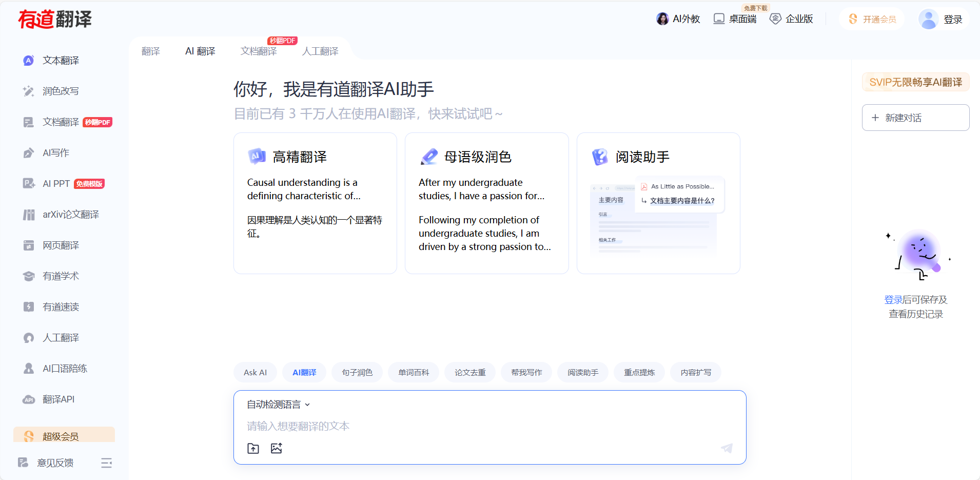Open 文本翻译 sidebar icon
The height and width of the screenshot is (480, 980).
29,61
